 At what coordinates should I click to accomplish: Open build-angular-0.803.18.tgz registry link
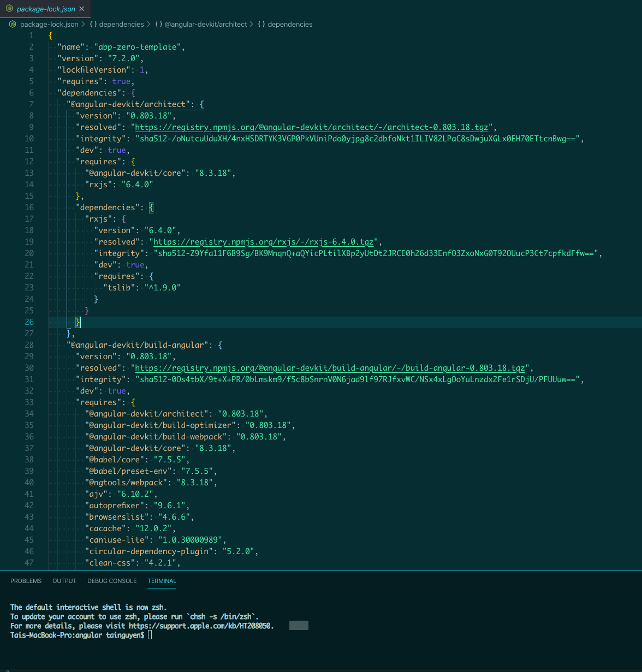click(330, 368)
